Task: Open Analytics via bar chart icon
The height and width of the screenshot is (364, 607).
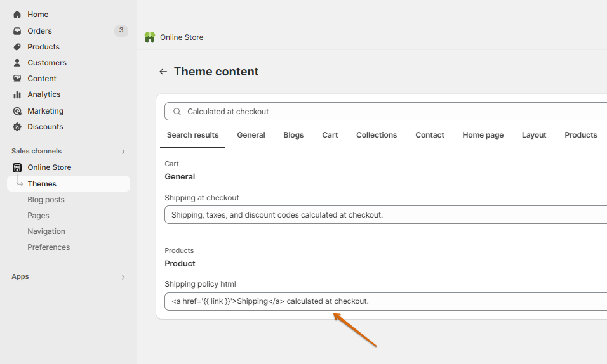Action: pyautogui.click(x=17, y=94)
